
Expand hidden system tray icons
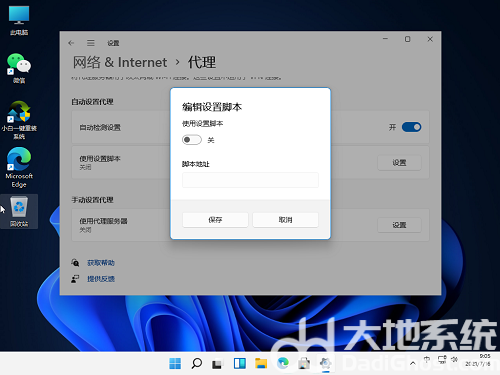click(413, 363)
